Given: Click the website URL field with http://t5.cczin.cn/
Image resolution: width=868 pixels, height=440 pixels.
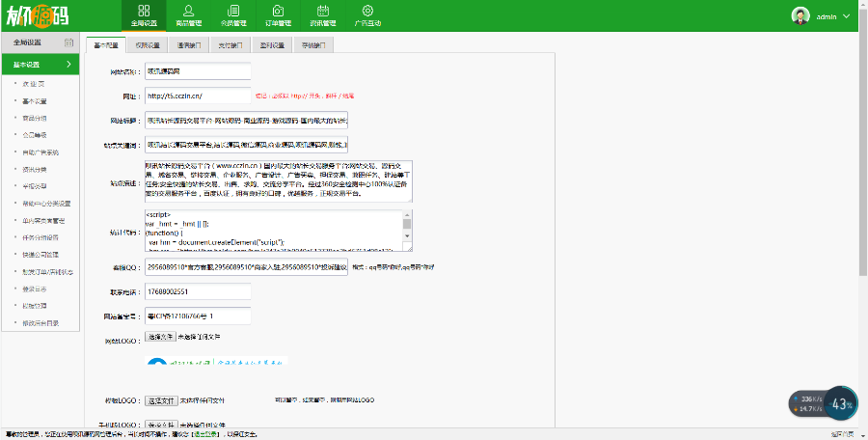Looking at the screenshot, I should click(x=197, y=96).
